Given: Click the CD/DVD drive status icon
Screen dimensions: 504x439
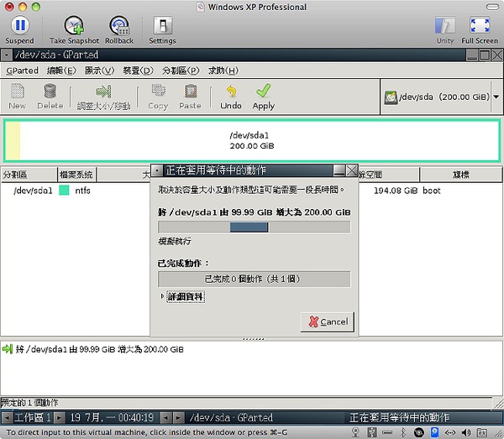Looking at the screenshot, I should [419, 432].
